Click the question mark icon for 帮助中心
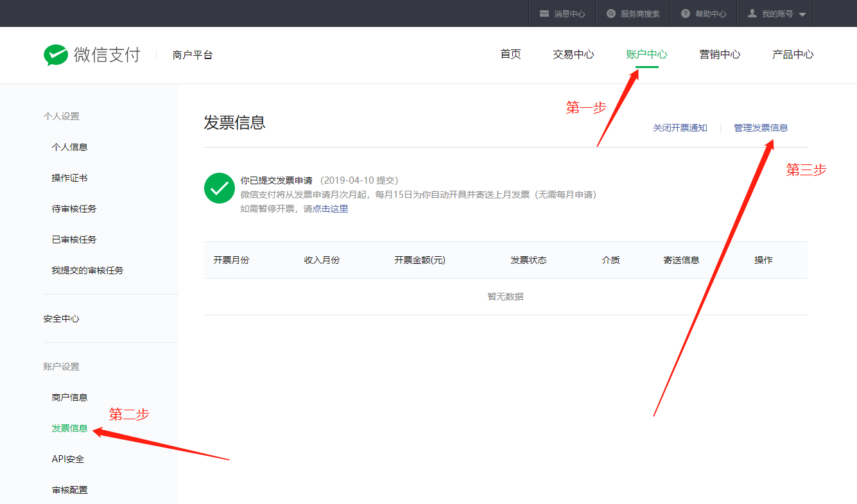The height and width of the screenshot is (504, 857). (x=686, y=13)
